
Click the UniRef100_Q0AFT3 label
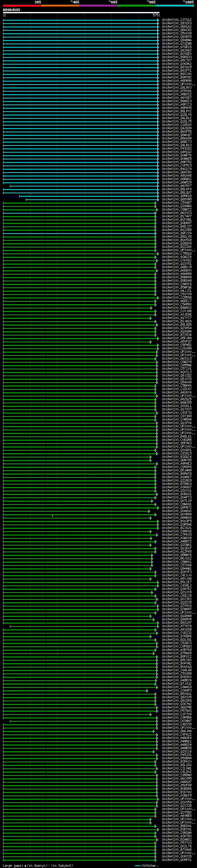click(x=176, y=497)
